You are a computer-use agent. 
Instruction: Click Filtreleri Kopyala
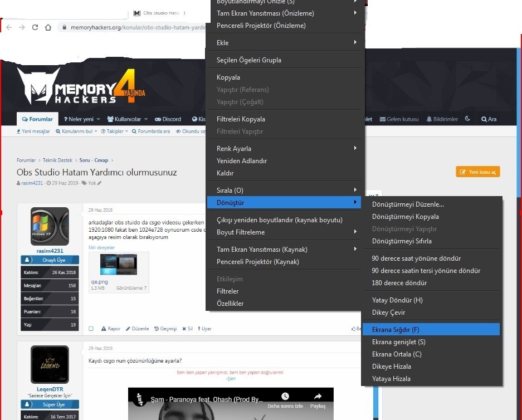pos(285,119)
